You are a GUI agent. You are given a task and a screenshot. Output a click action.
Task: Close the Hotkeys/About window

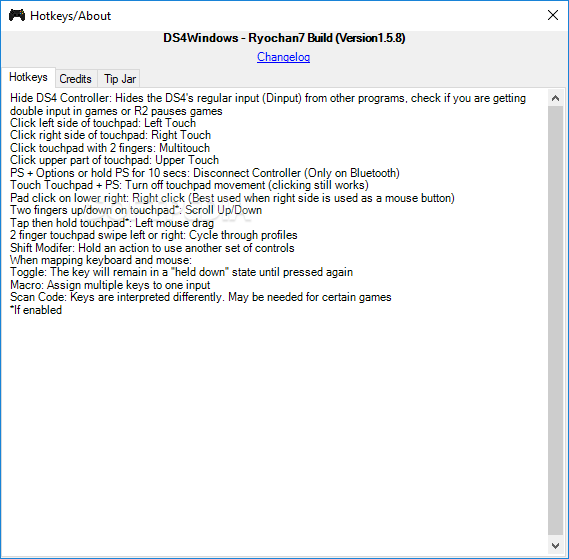tap(553, 15)
